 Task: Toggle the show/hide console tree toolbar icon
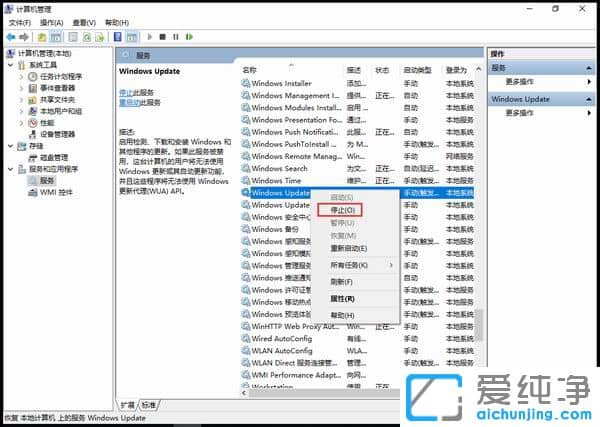pyautogui.click(x=56, y=37)
